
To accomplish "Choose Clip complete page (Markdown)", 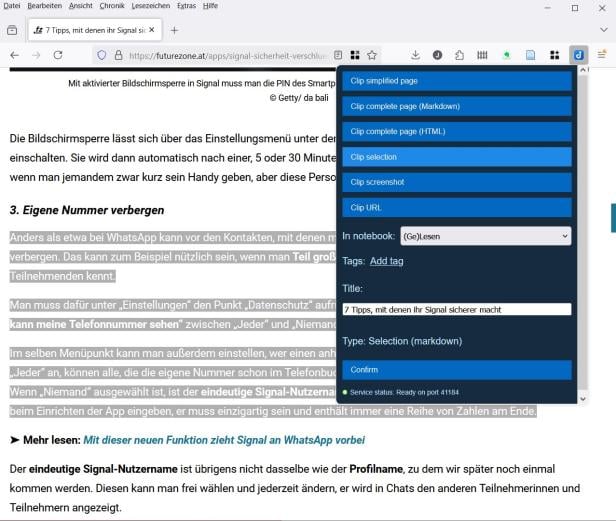I will (457, 106).
